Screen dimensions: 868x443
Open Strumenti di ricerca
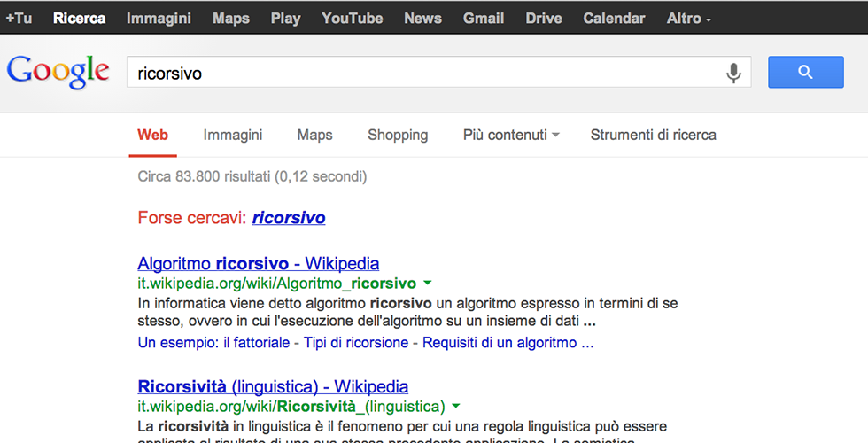(x=653, y=135)
